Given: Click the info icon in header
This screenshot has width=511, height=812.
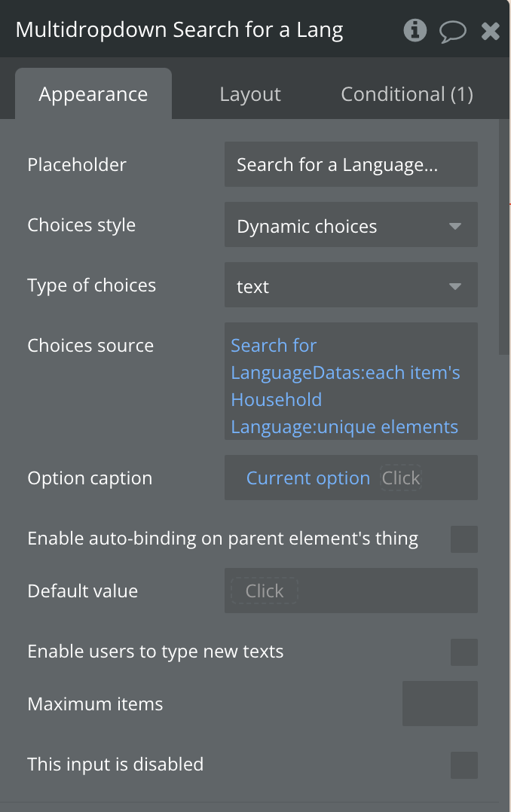Looking at the screenshot, I should coord(415,30).
